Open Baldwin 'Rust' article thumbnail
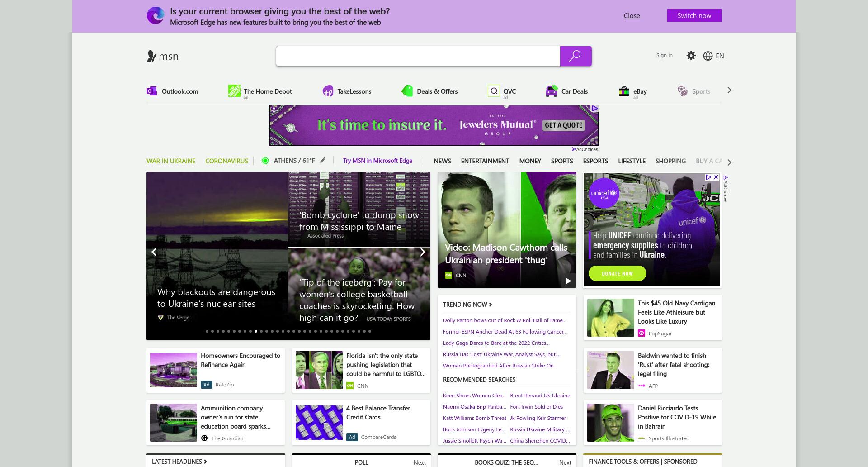This screenshot has width=868, height=467. [x=611, y=370]
